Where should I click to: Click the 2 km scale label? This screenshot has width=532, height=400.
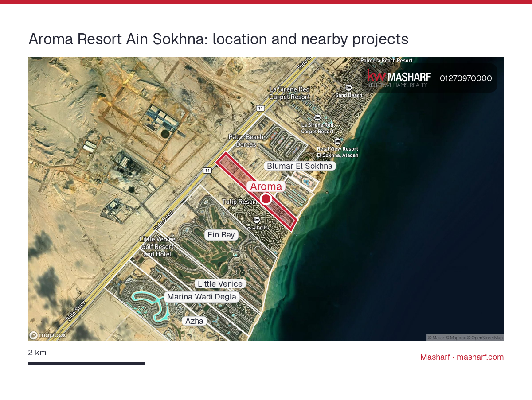click(x=37, y=353)
